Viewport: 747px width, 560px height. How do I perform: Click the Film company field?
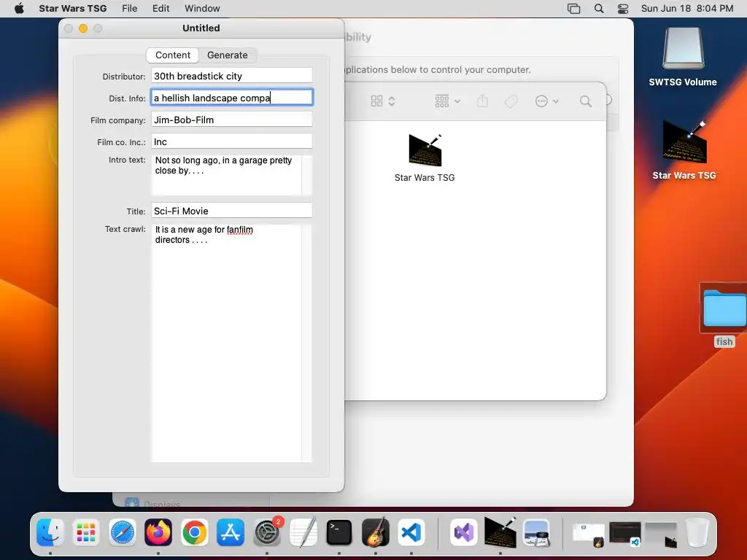231,120
